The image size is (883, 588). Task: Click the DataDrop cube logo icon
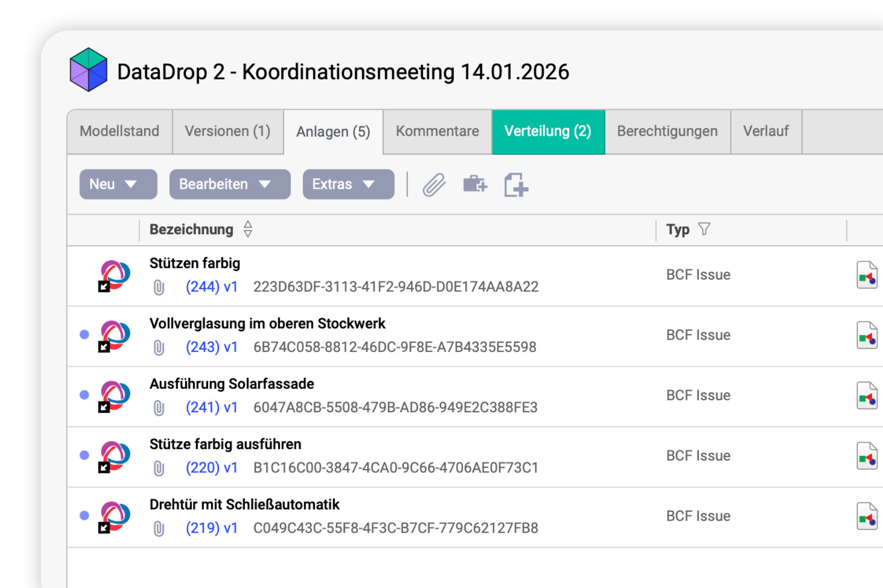89,70
